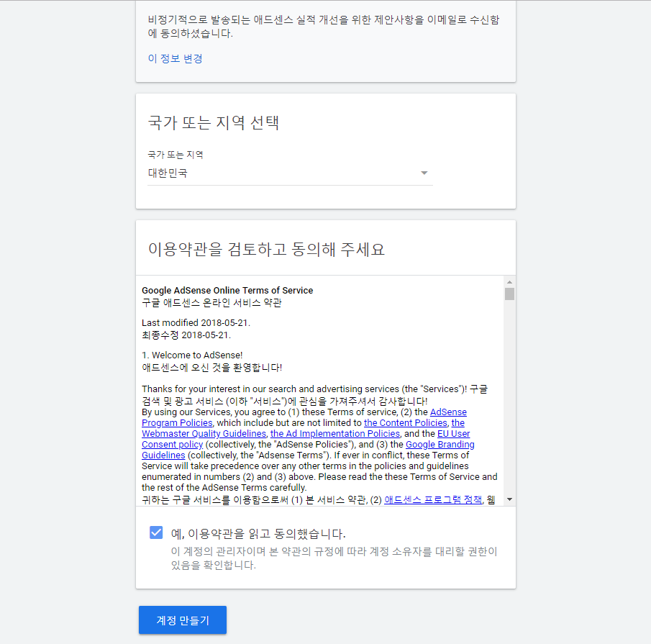Click the 'Google AdSense Online Terms of Service' heading
The width and height of the screenshot is (651, 644).
227,290
